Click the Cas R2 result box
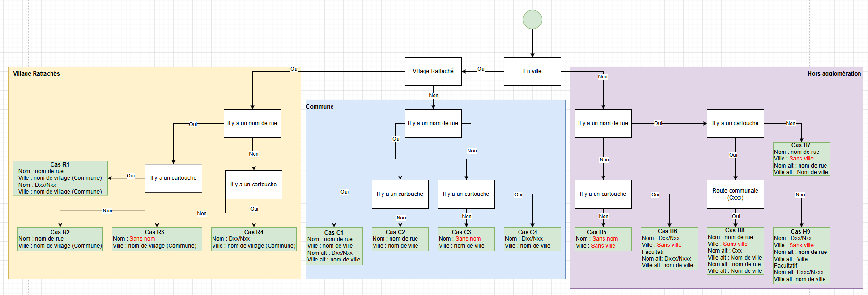868x295 pixels. point(60,239)
